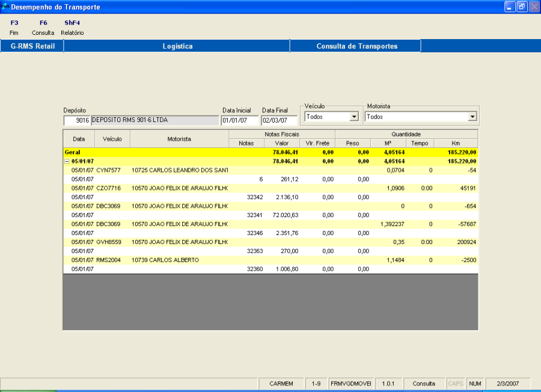Click the F3 Fim toolbar shortcut
This screenshot has height=392, width=541.
tap(14, 27)
